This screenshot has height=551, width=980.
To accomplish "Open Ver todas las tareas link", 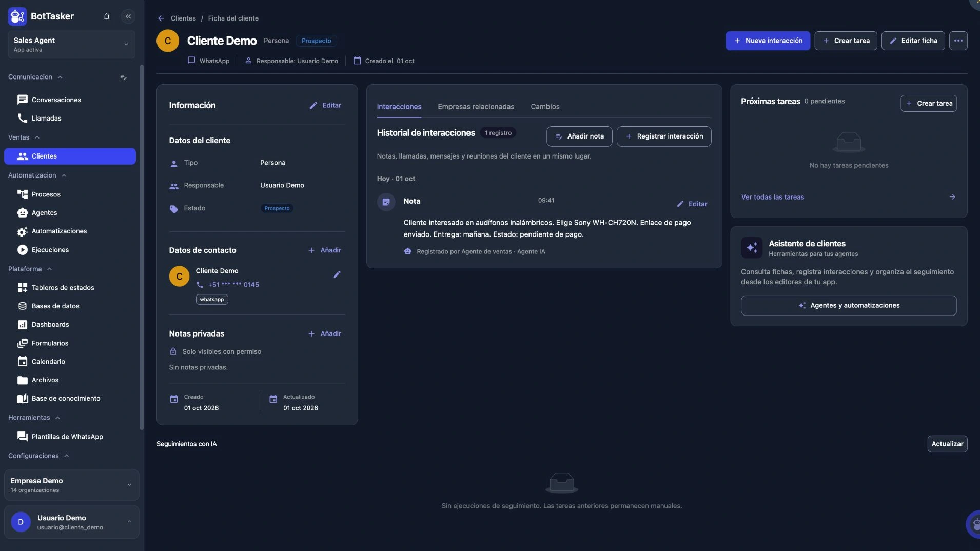I will click(773, 197).
